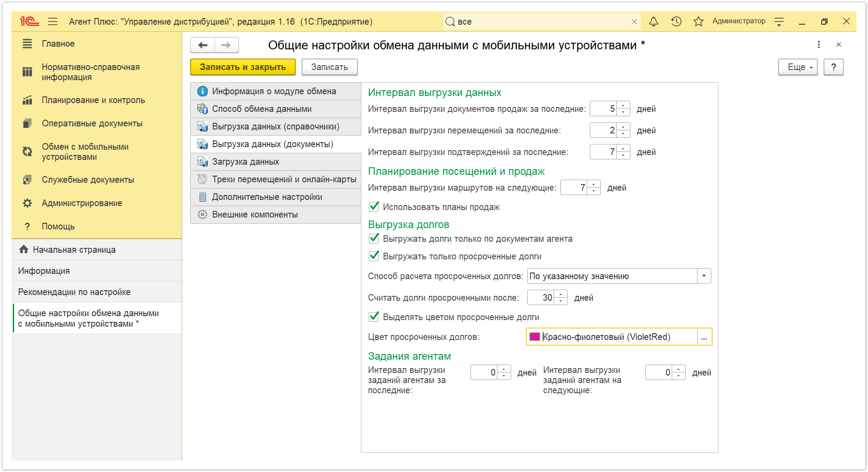Open Начальная страница in open windows panel
The height and width of the screenshot is (472, 868).
coord(97,250)
